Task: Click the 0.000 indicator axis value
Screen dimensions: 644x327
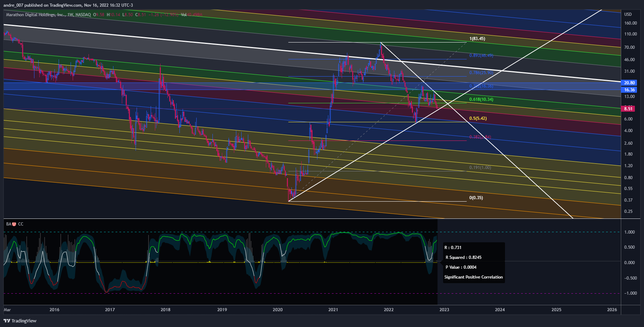Action: pos(629,263)
